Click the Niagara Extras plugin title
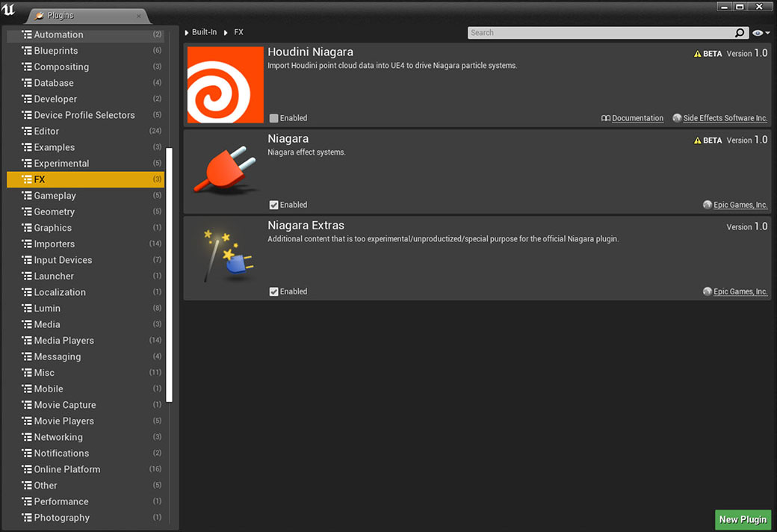 (x=306, y=225)
